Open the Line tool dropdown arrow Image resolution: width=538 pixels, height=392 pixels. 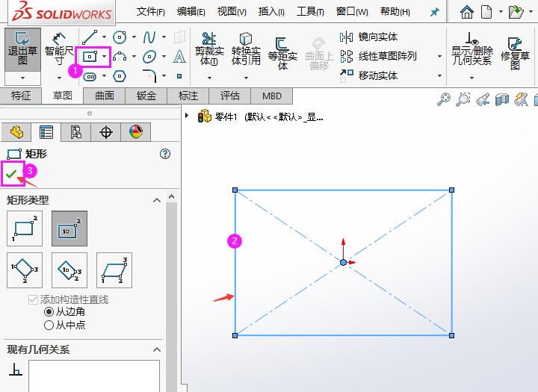click(x=104, y=37)
